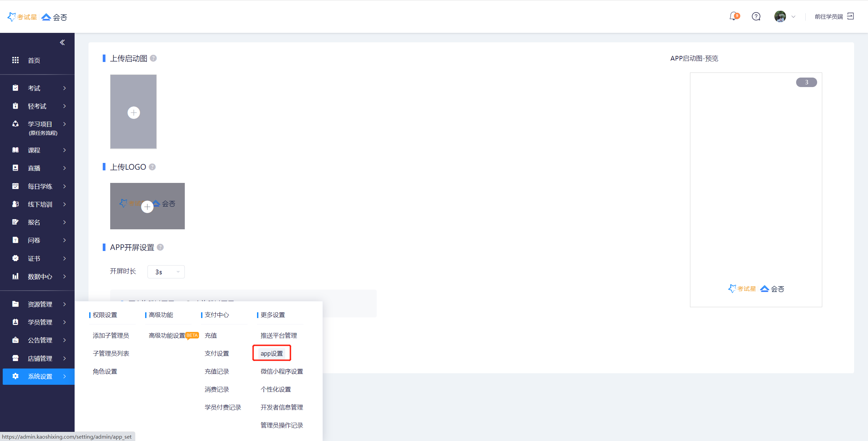868x441 pixels.
Task: Select app设置 in the settings flyout
Action: click(272, 353)
